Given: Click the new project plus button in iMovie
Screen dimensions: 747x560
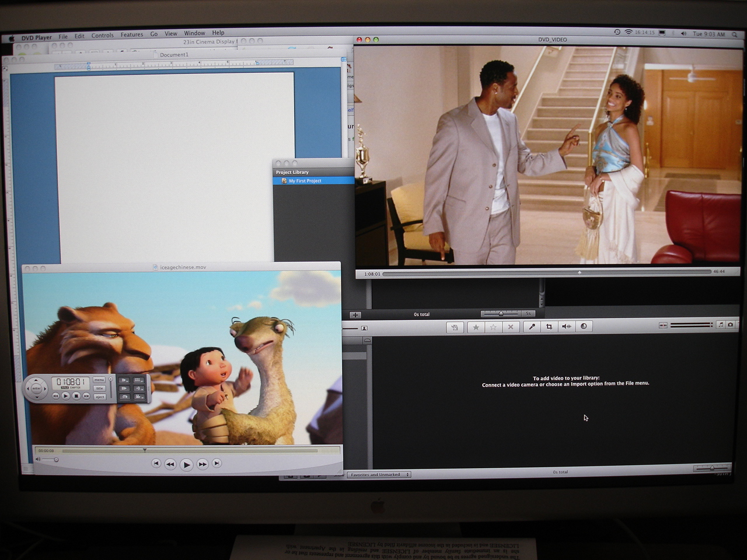Looking at the screenshot, I should 355,315.
